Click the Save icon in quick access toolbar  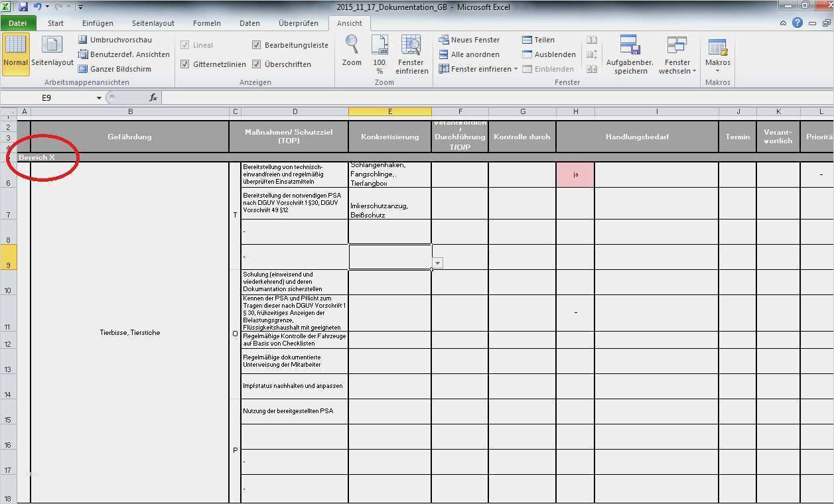click(x=23, y=7)
